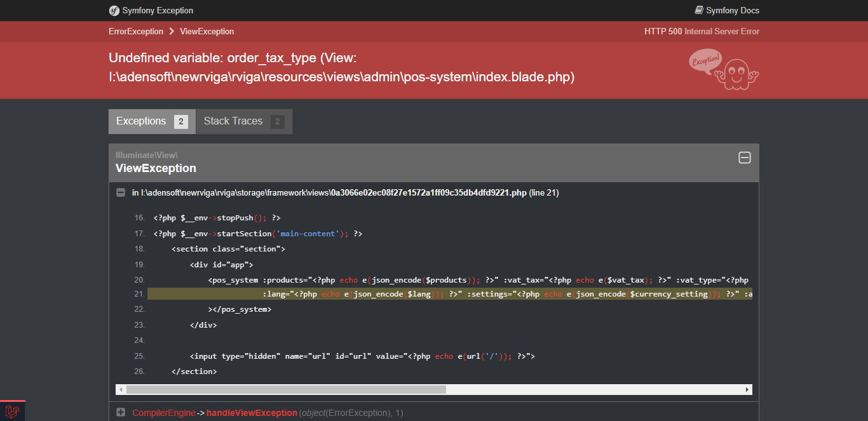Collapse the ViewException panel with minus icon
The image size is (868, 421).
745,157
